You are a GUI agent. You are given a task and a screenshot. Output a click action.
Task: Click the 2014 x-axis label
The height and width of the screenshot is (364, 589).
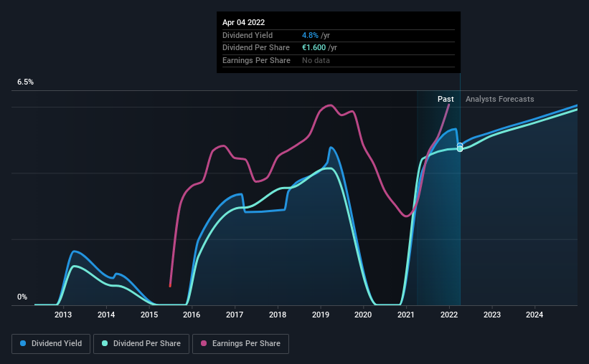[x=106, y=315]
